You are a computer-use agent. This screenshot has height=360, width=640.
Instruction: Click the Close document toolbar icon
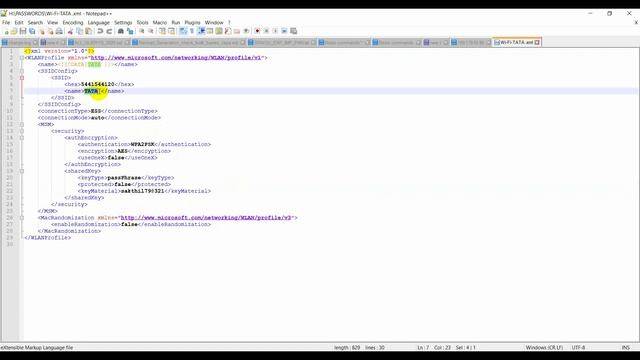point(42,31)
